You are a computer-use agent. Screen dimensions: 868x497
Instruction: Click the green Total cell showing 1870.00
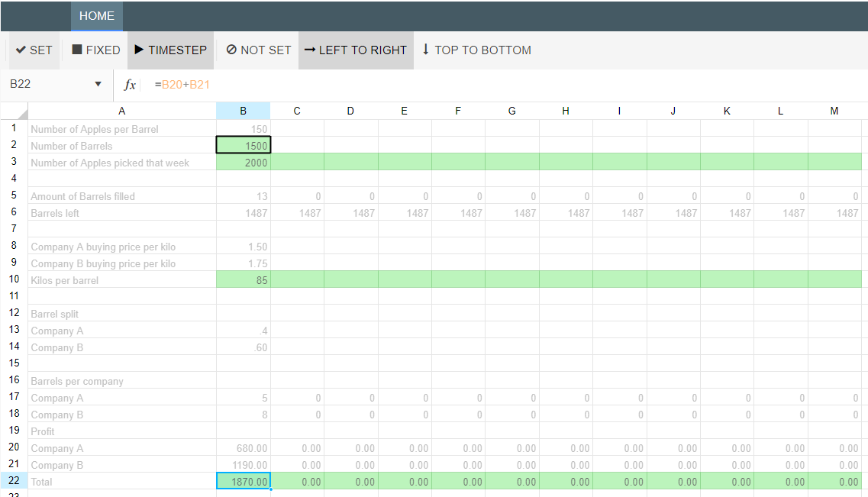[244, 482]
